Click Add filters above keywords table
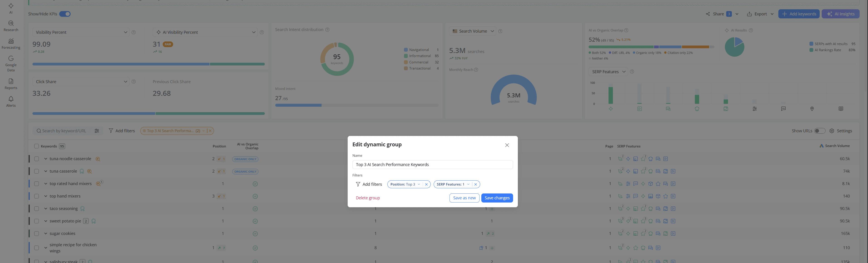This screenshot has width=868, height=263. (x=122, y=131)
